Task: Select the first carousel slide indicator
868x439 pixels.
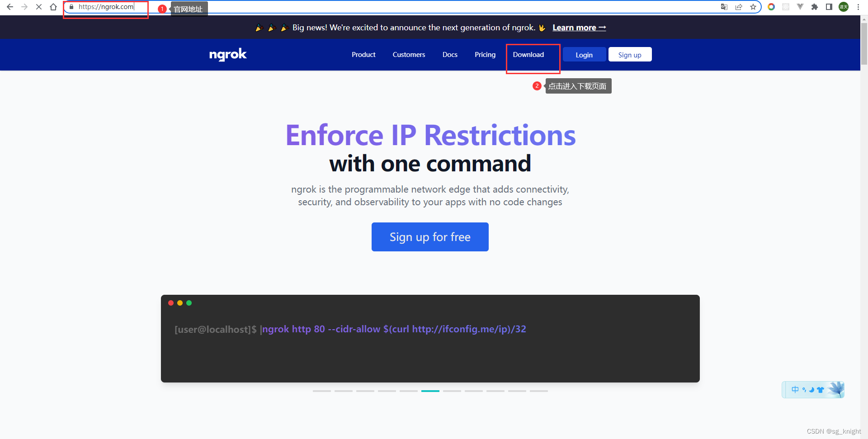Action: (322, 391)
